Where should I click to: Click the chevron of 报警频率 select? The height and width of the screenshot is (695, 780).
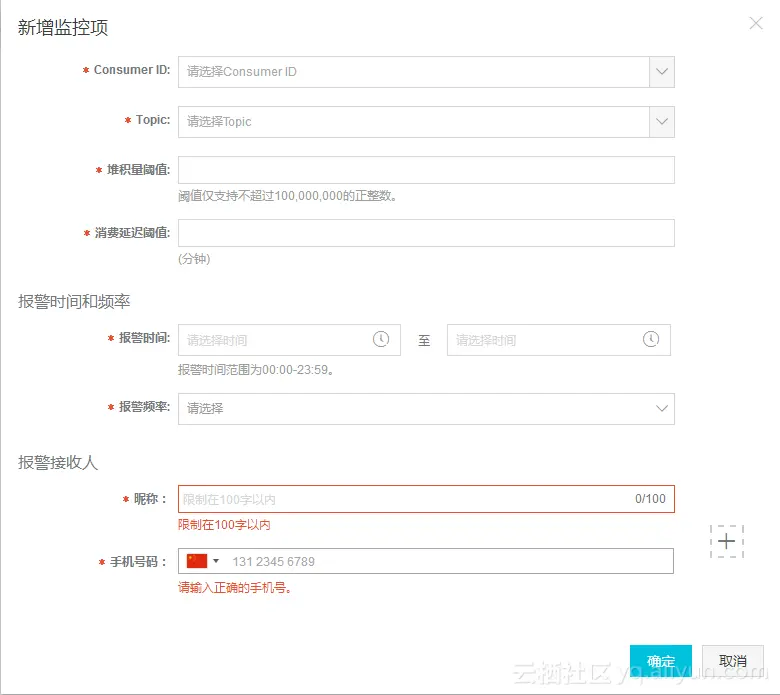point(662,408)
